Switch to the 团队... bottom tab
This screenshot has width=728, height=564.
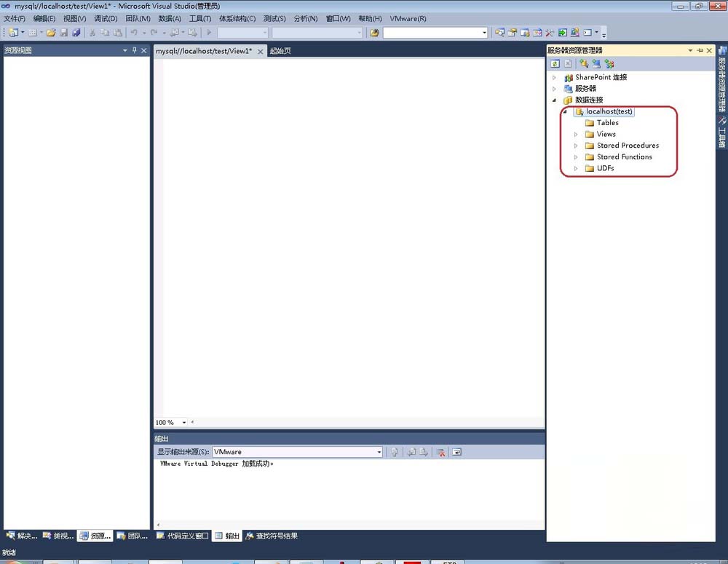(132, 536)
